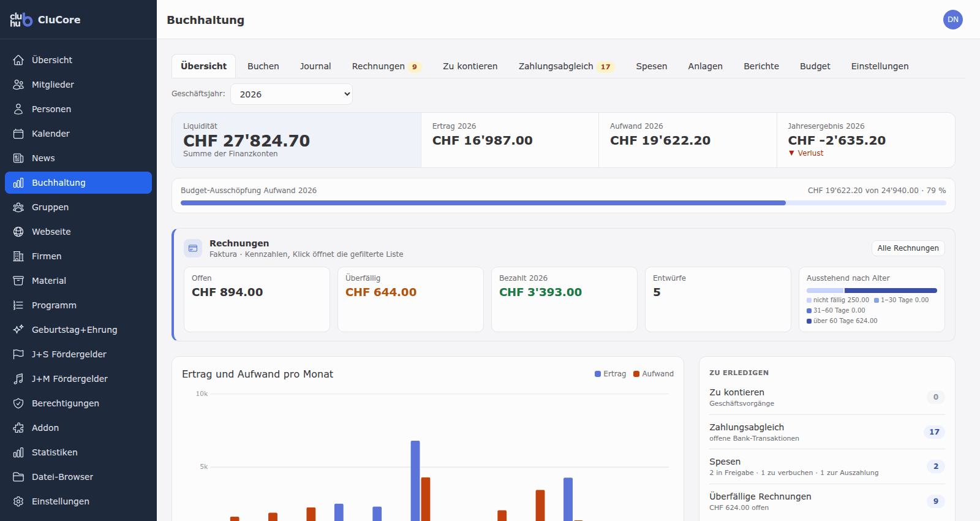The image size is (980, 521).
Task: Click the Gruppen icon in sidebar
Action: click(18, 207)
